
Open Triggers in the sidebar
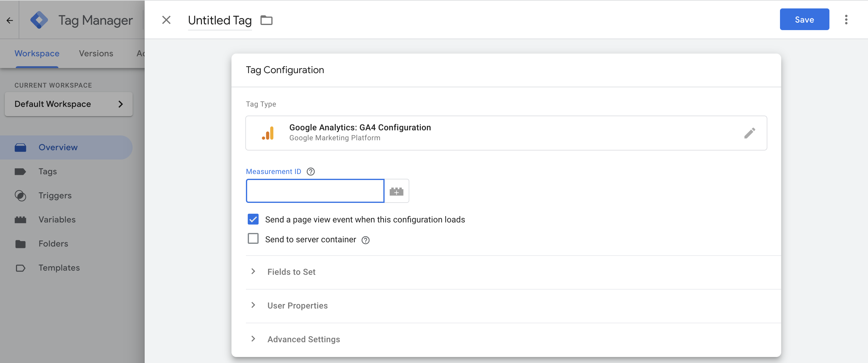(x=66, y=196)
